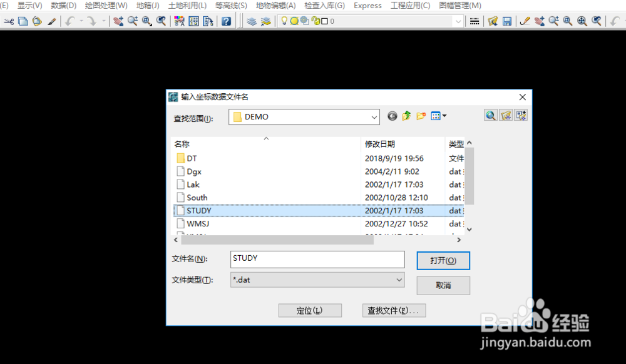
Task: Open the 显示(V) menu
Action: tap(29, 6)
